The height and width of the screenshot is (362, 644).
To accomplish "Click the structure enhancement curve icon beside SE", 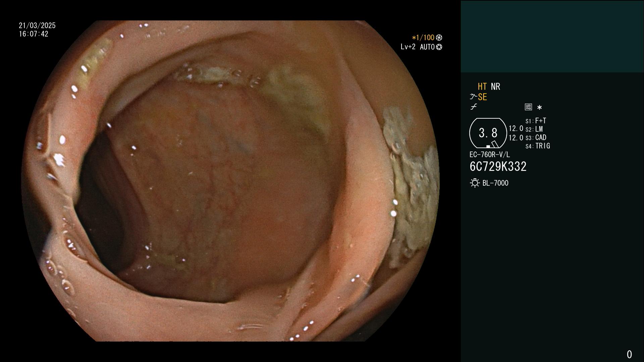I will pyautogui.click(x=473, y=97).
